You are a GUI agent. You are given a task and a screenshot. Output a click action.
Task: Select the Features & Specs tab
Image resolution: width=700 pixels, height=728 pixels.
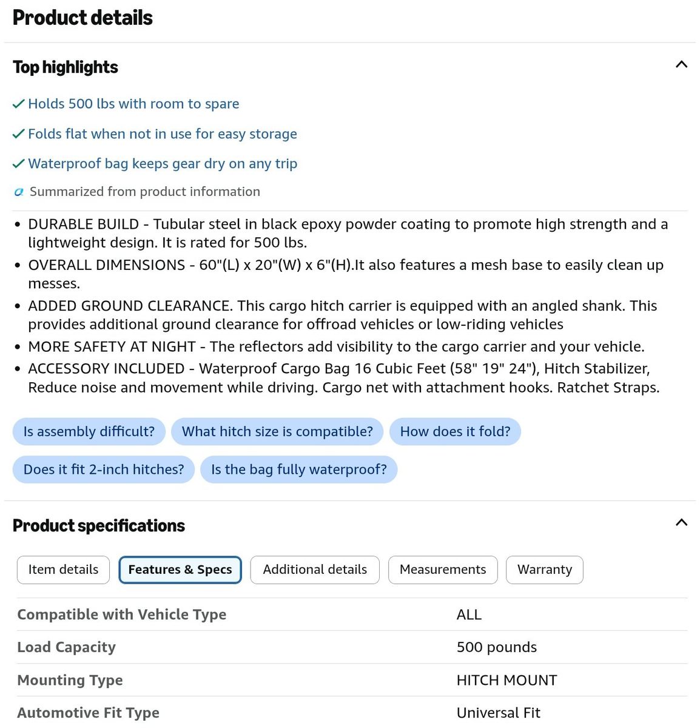coord(180,570)
